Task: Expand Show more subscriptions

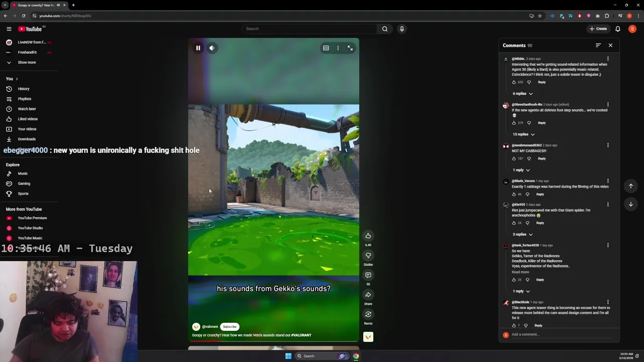Action: [x=27, y=62]
